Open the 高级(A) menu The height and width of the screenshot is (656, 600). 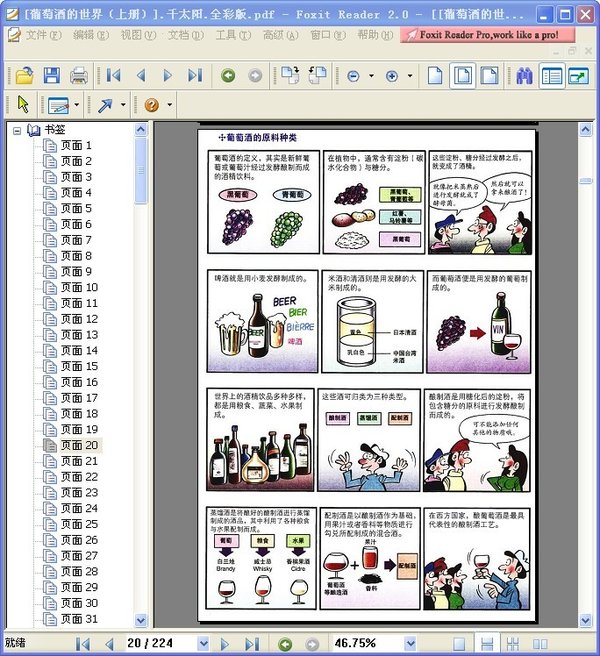[x=280, y=35]
